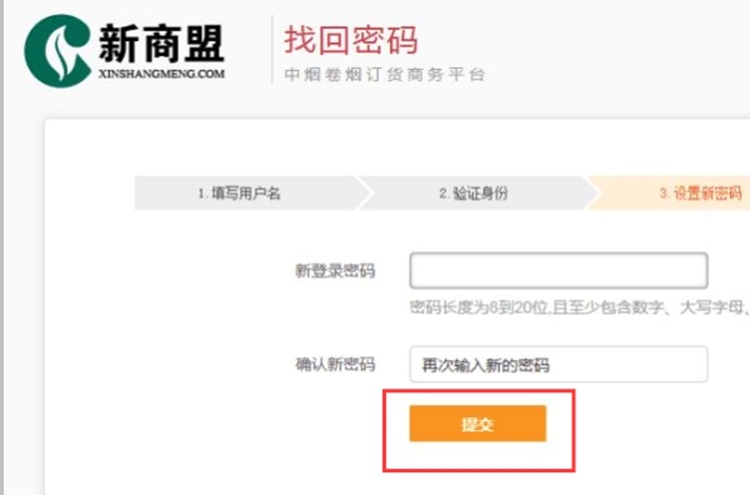
Task: Open the XINSHANGMENG.COM logo link
Action: 162,74
